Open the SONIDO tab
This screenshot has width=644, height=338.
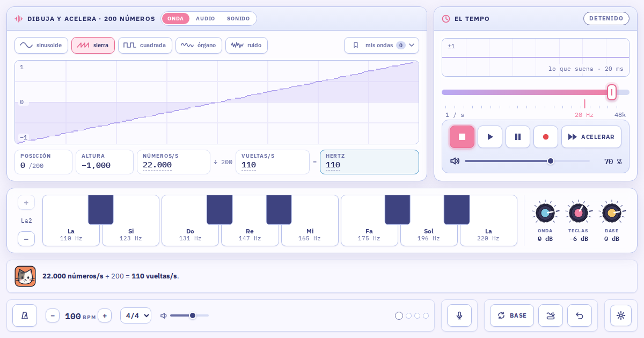coord(238,18)
